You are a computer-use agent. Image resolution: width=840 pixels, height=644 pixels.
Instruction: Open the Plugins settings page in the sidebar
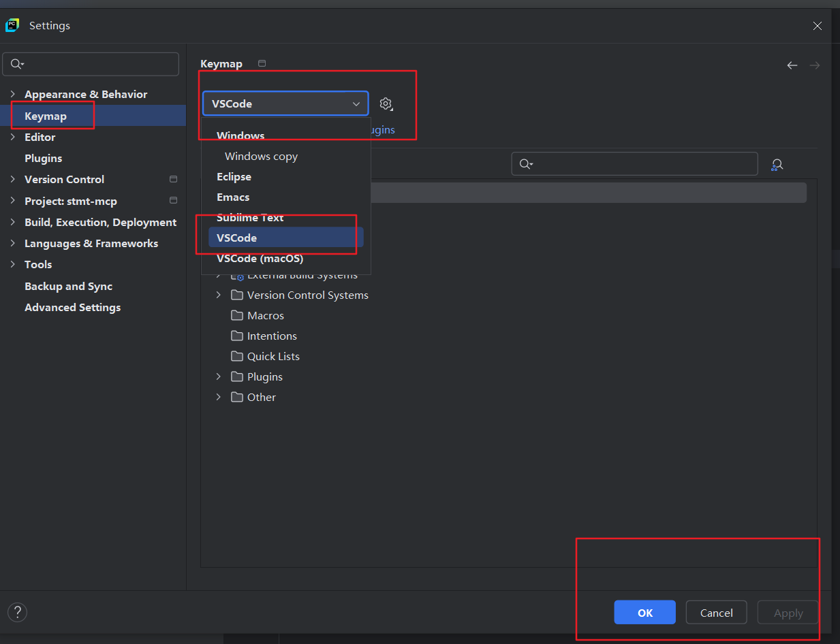click(x=93, y=158)
